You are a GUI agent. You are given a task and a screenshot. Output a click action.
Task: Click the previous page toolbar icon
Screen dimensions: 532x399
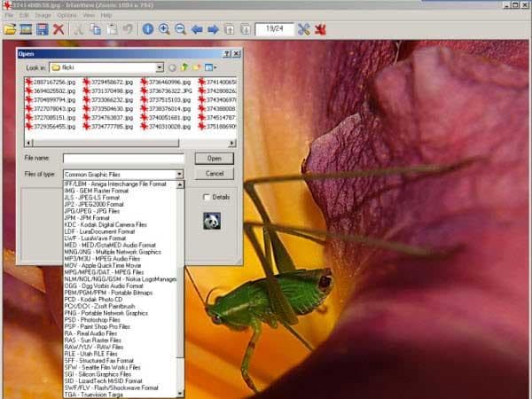tap(230, 29)
